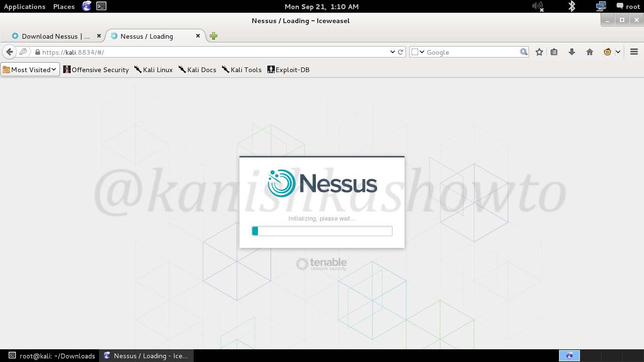
Task: Open the Kali Docs bookmark
Action: (197, 70)
